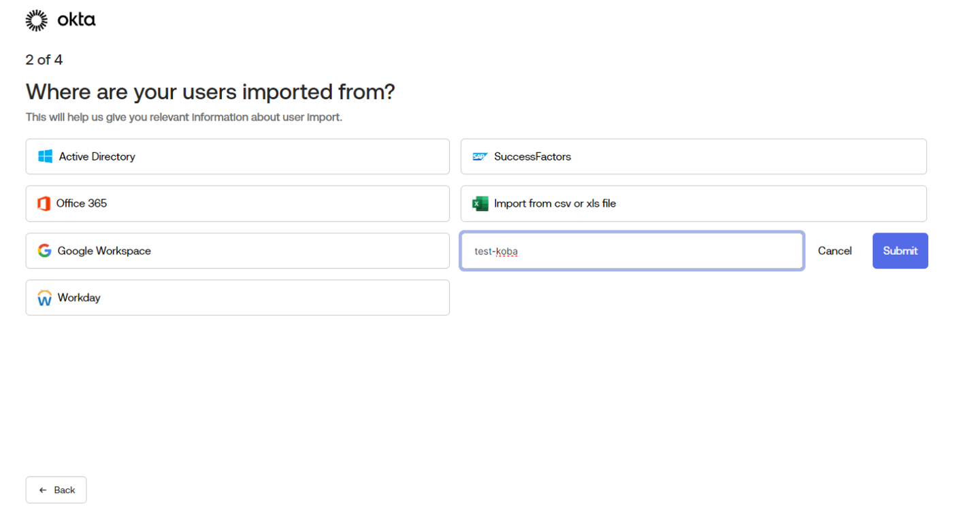Click the SAP logo icon for SuccessFactors
This screenshot has height=512, width=980.
[x=480, y=156]
